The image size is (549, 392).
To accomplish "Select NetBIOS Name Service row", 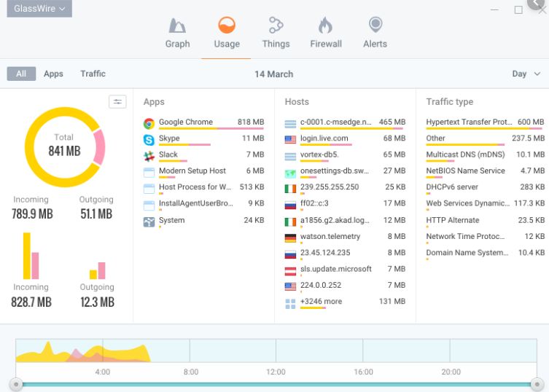I will point(486,172).
